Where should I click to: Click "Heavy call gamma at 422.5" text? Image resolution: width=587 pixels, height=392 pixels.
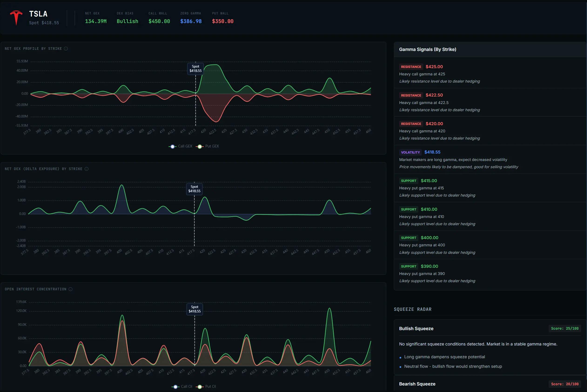(424, 103)
